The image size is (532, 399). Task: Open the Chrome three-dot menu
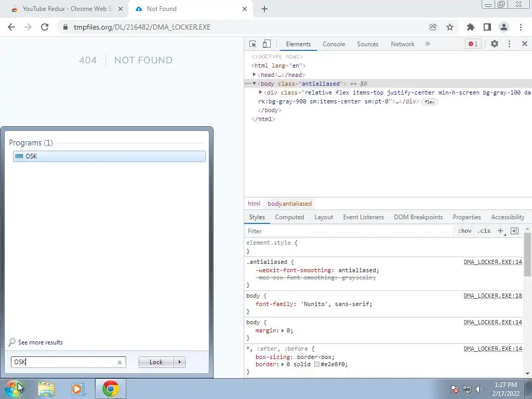point(521,27)
